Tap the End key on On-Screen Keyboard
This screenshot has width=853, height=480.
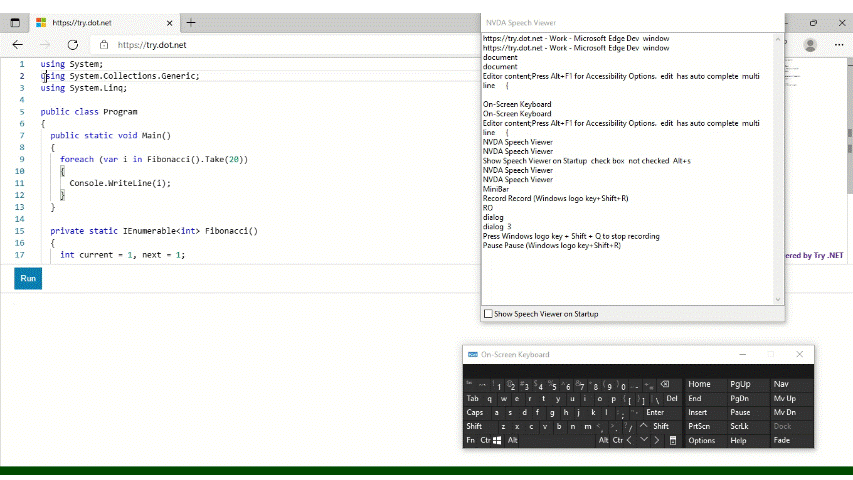tap(706, 398)
